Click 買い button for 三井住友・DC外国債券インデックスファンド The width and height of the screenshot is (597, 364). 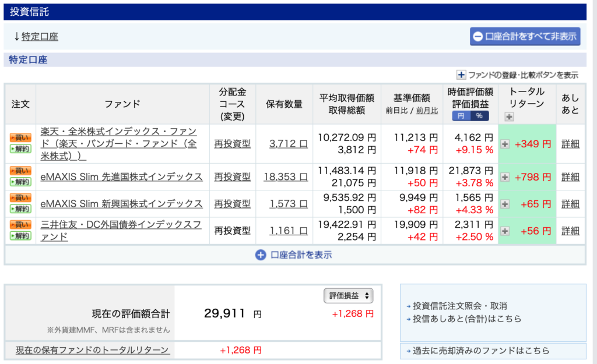point(20,225)
